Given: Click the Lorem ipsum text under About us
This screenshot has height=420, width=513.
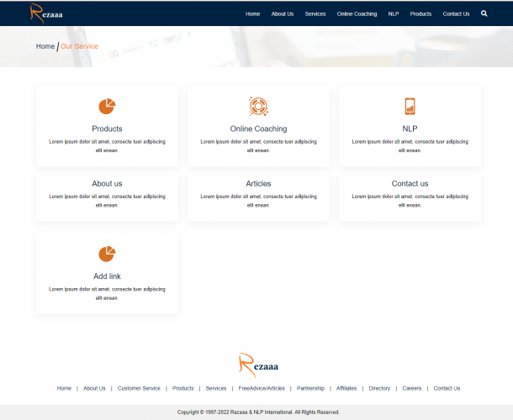Looking at the screenshot, I should pos(107,201).
